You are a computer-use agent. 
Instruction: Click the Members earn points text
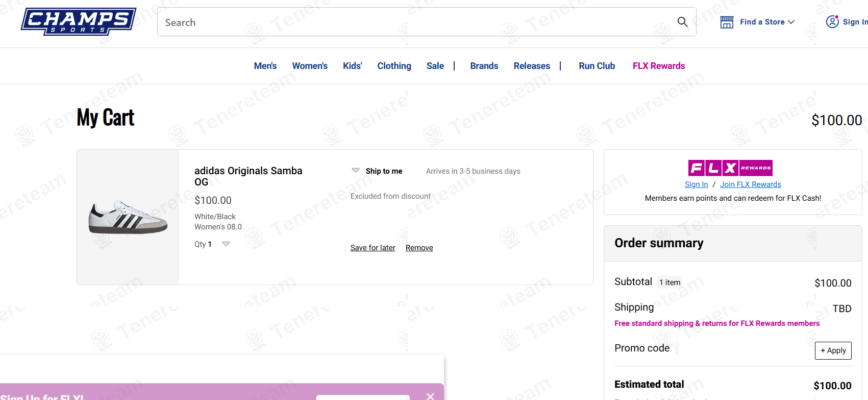pos(733,198)
